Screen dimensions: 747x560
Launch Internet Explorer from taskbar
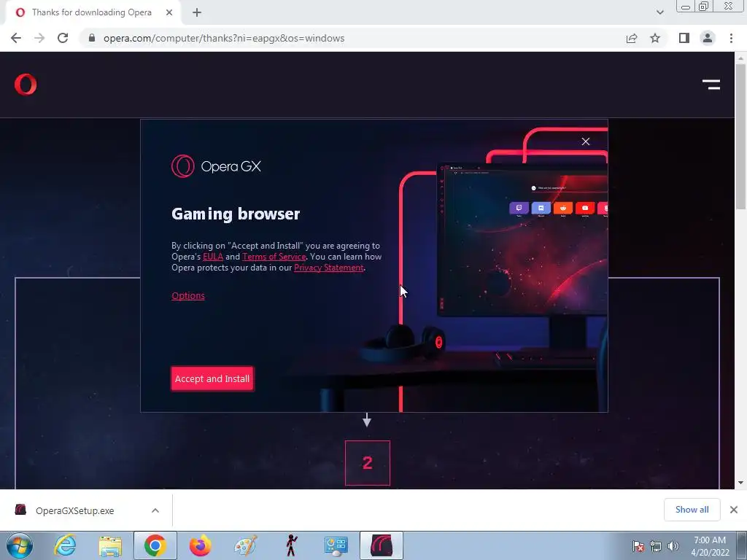tap(65, 545)
